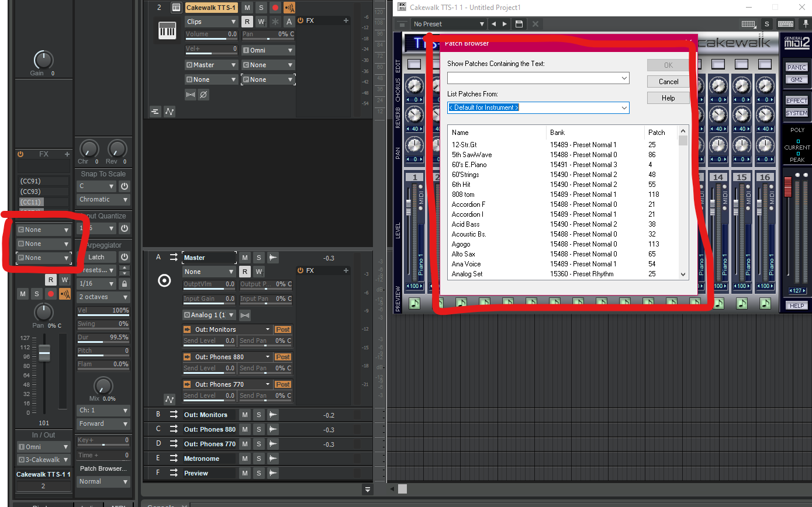812x507 pixels.
Task: Open Clips edit filter dropdown on track 2
Action: [x=211, y=22]
